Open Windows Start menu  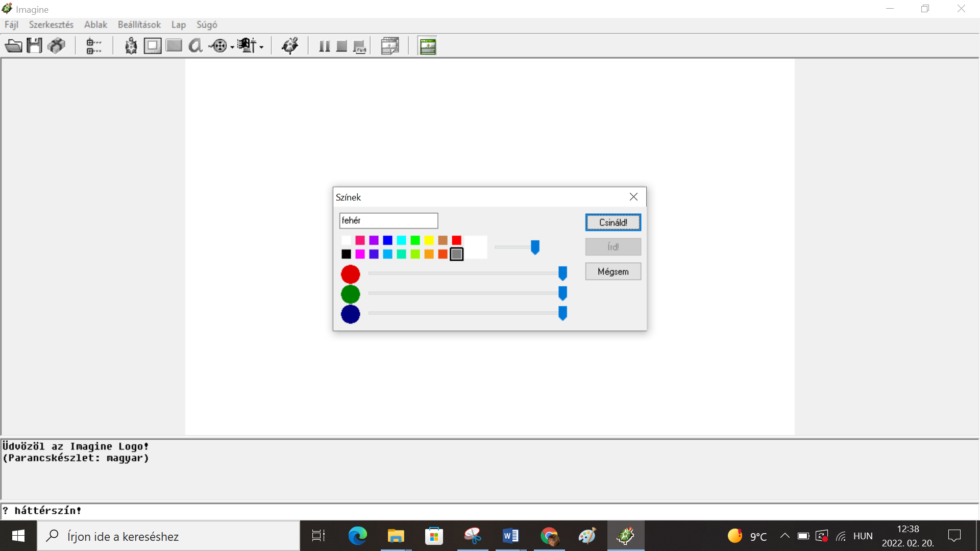click(18, 536)
